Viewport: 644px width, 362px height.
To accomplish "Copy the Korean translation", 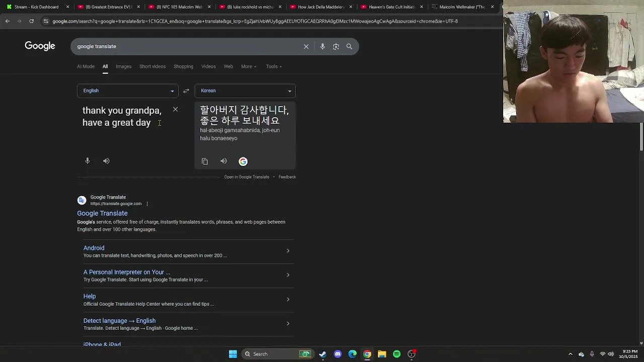I will 205,161.
